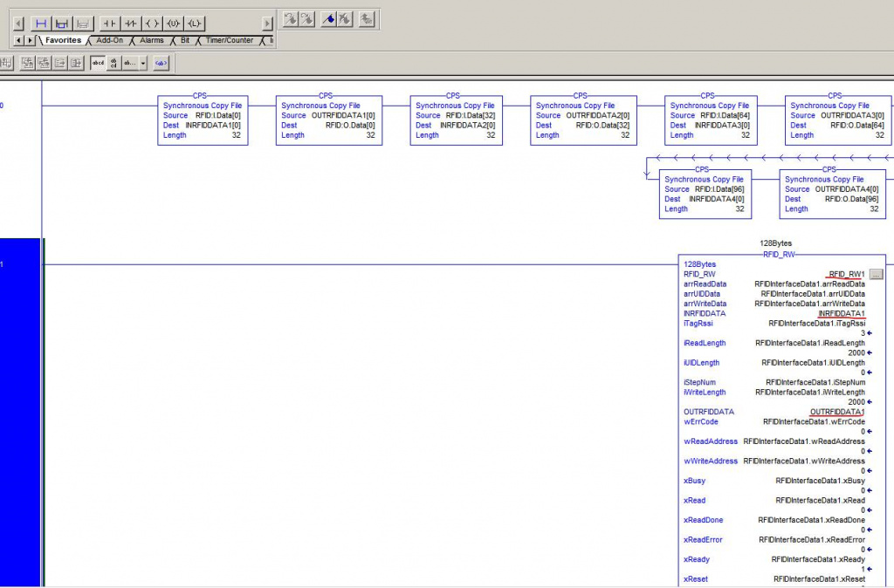Click the destination tag INRFIDDATA1[0]
Viewport: 894px width, 588px height.
click(x=213, y=126)
